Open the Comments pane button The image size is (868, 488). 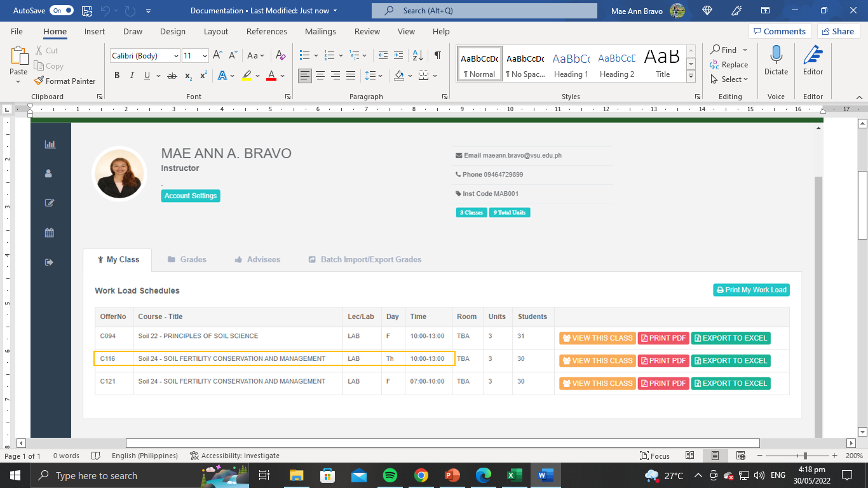coord(778,31)
